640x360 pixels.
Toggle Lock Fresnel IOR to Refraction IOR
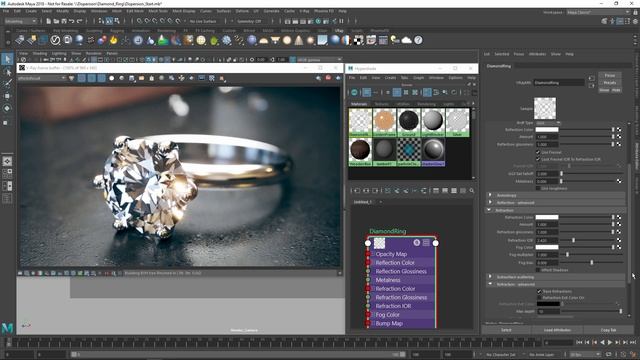coord(538,159)
